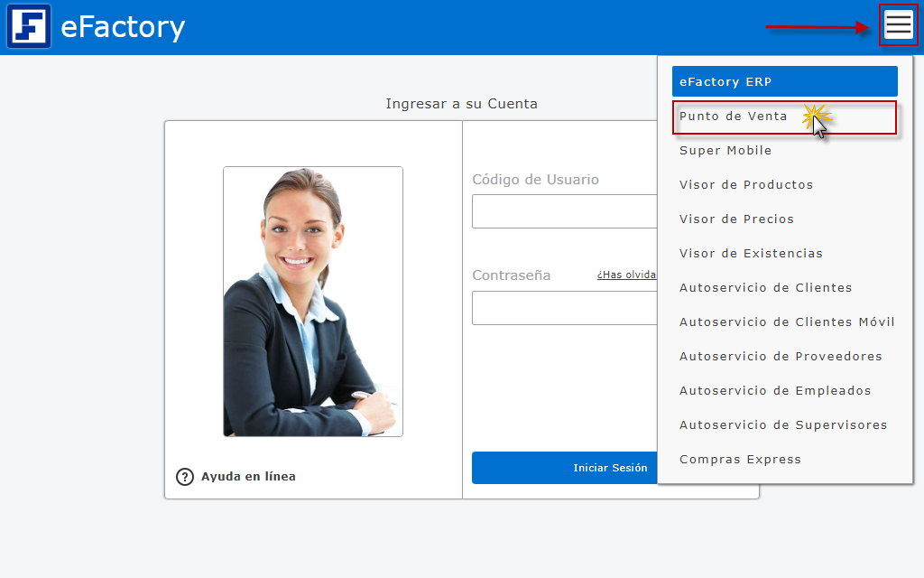Click the help question mark icon
Screen dimensions: 924x578
point(184,477)
